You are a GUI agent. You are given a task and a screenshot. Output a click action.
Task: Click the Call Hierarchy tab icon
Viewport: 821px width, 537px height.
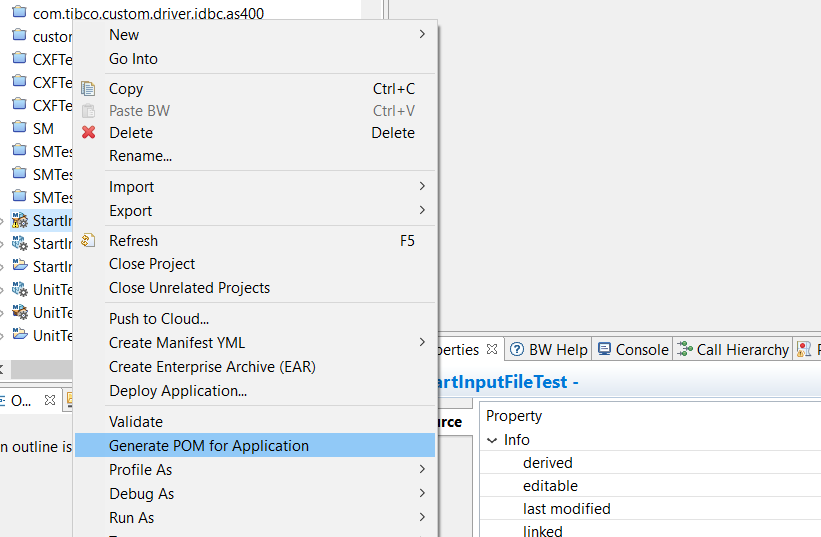coord(685,349)
